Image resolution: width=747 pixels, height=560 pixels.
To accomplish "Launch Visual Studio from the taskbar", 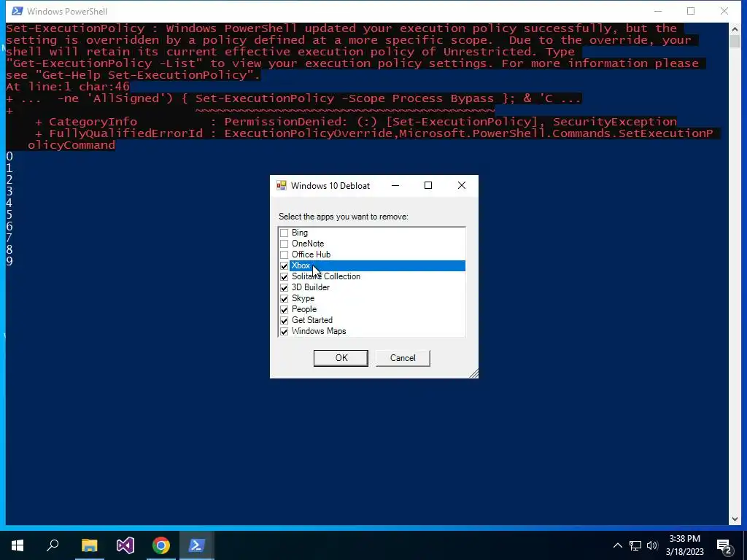I will tap(125, 545).
